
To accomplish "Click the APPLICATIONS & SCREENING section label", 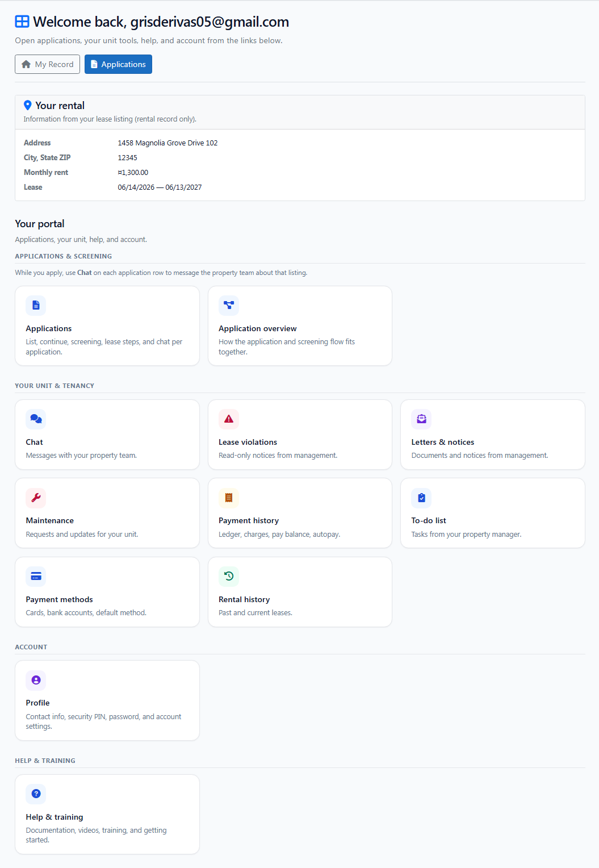I will click(x=64, y=256).
